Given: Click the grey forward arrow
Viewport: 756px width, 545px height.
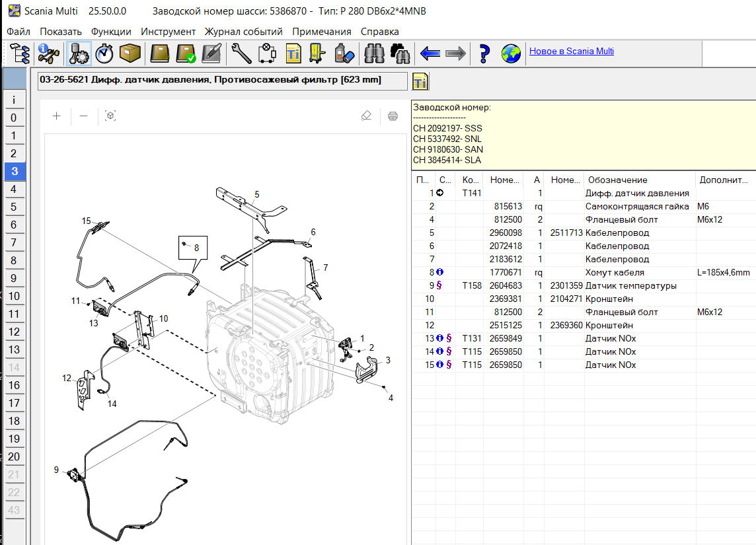Looking at the screenshot, I should [455, 53].
